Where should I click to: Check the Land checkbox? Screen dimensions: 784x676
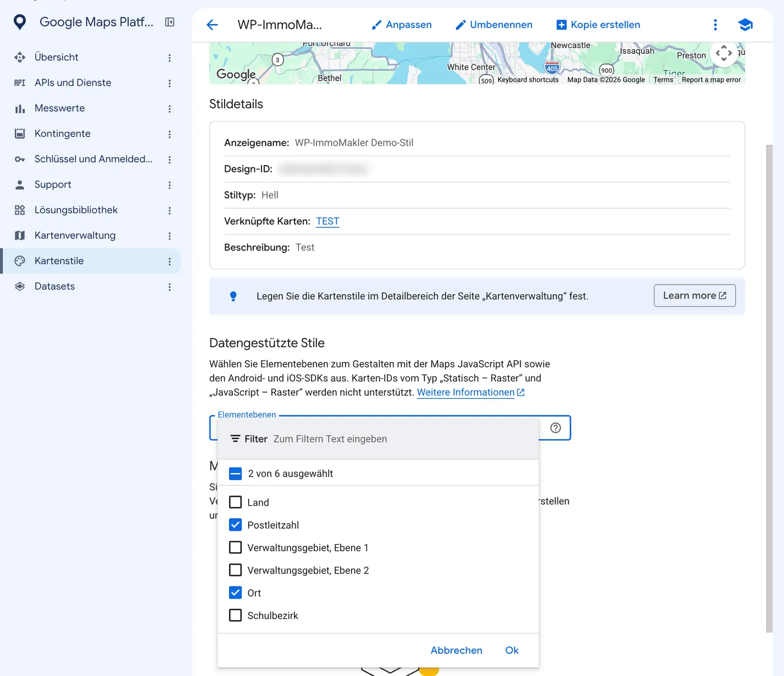pos(235,502)
